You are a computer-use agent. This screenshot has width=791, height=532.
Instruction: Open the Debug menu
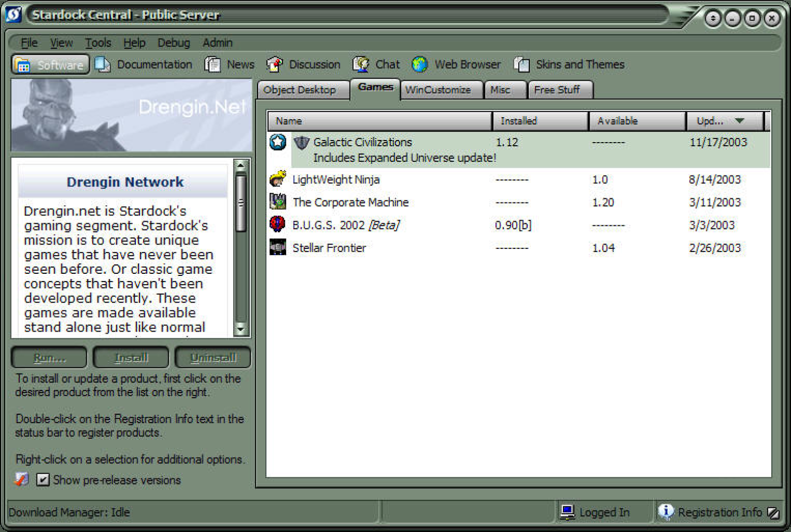[x=174, y=43]
